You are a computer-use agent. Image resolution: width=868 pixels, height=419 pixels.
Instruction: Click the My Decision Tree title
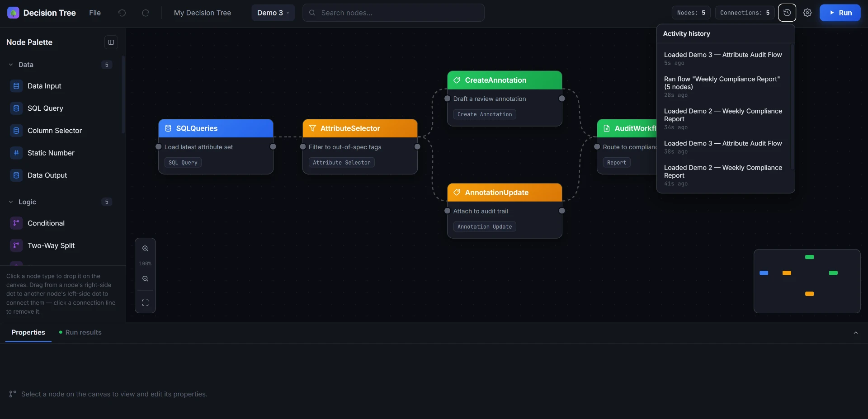[x=203, y=13]
